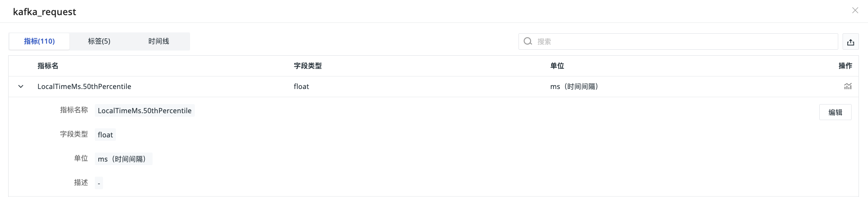
Task: Click the float cell in the table row
Action: pos(301,86)
